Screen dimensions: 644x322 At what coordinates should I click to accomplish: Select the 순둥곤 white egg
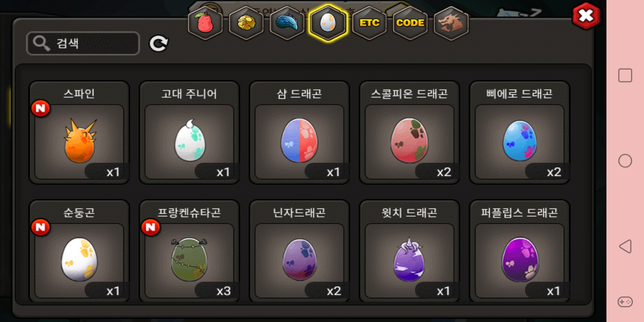coord(79,251)
